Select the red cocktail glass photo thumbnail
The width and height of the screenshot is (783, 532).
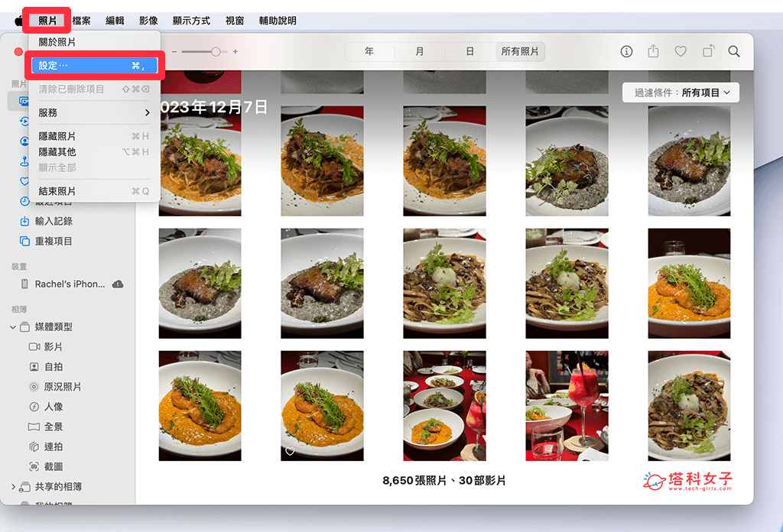(x=567, y=406)
